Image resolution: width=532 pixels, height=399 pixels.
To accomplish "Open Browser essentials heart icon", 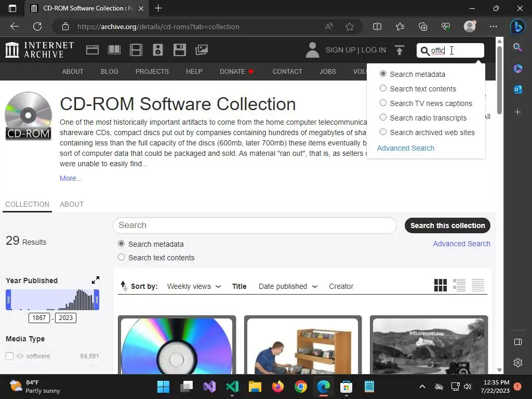I will pos(445,26).
